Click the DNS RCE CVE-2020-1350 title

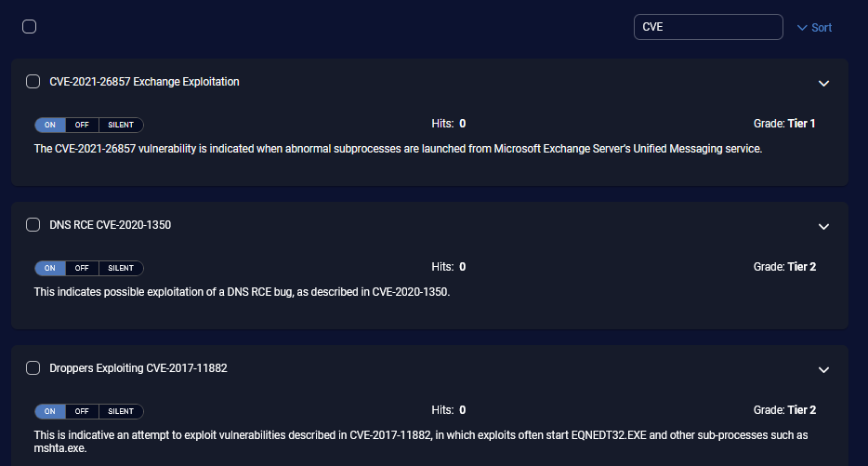[x=110, y=225]
